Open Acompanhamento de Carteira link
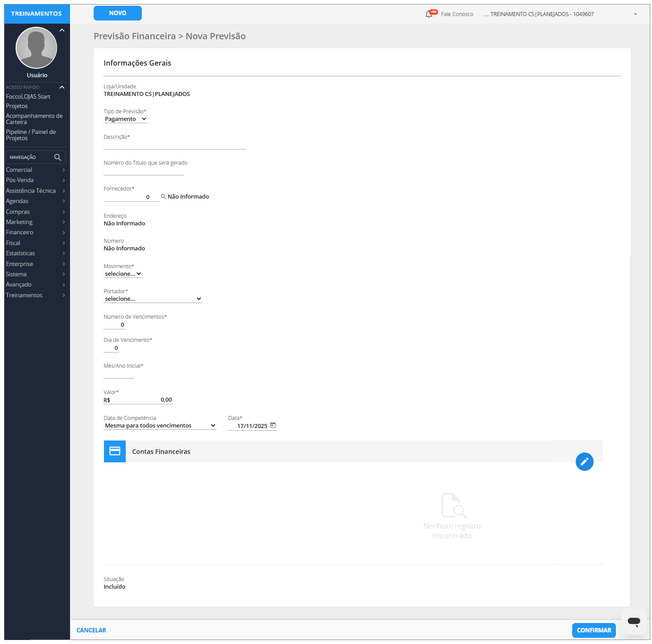652x644 pixels. (34, 119)
